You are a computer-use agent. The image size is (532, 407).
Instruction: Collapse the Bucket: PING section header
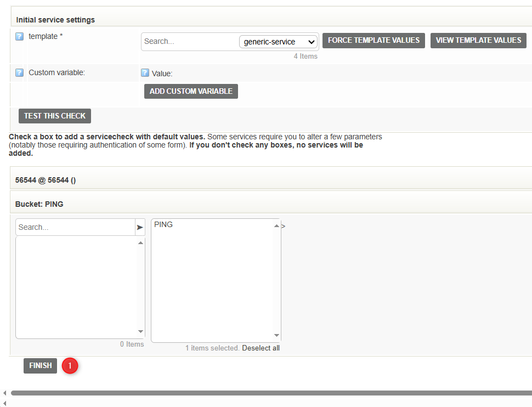pos(38,203)
